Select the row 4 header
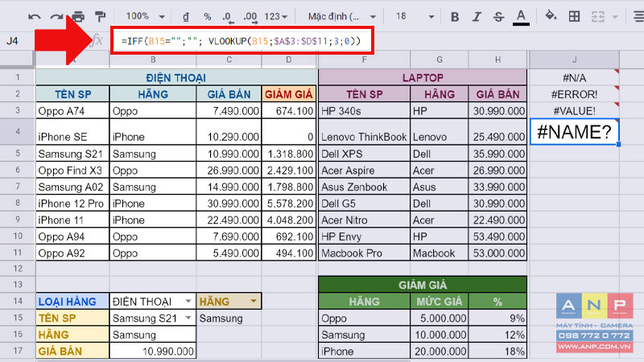644x362 pixels. click(18, 131)
